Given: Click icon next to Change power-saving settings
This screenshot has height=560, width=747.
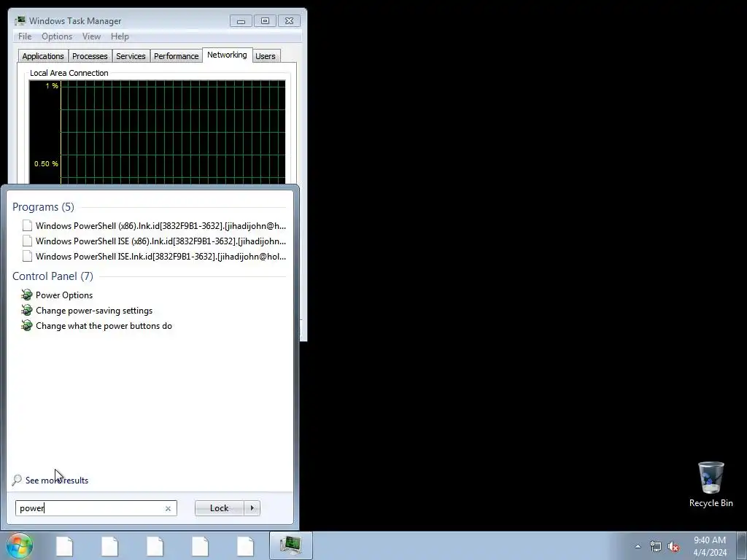Looking at the screenshot, I should coord(27,311).
